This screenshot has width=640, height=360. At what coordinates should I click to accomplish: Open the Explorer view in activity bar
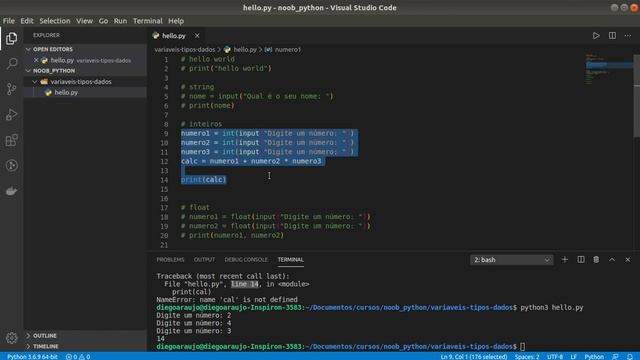[x=11, y=38]
